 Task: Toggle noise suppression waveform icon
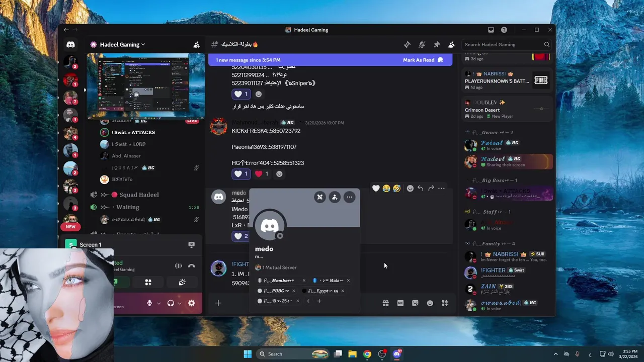(178, 266)
